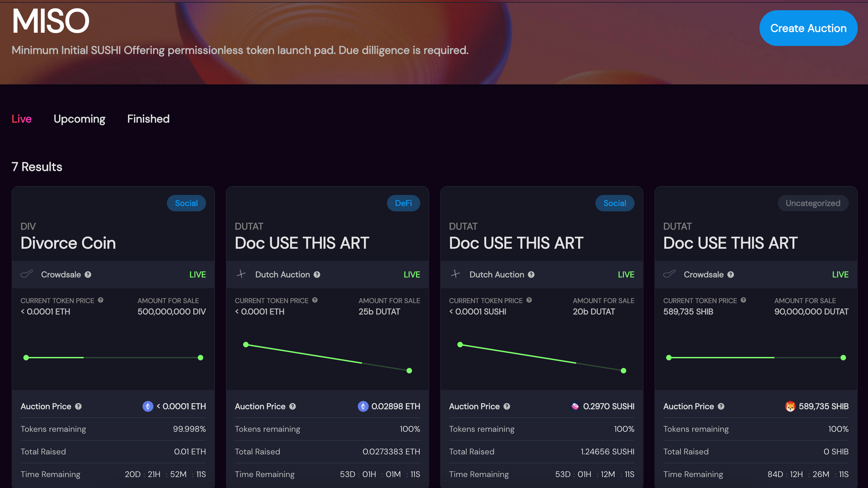Click the Current Token Price help icon on the DeFi card
This screenshot has width=868, height=488.
pos(315,300)
